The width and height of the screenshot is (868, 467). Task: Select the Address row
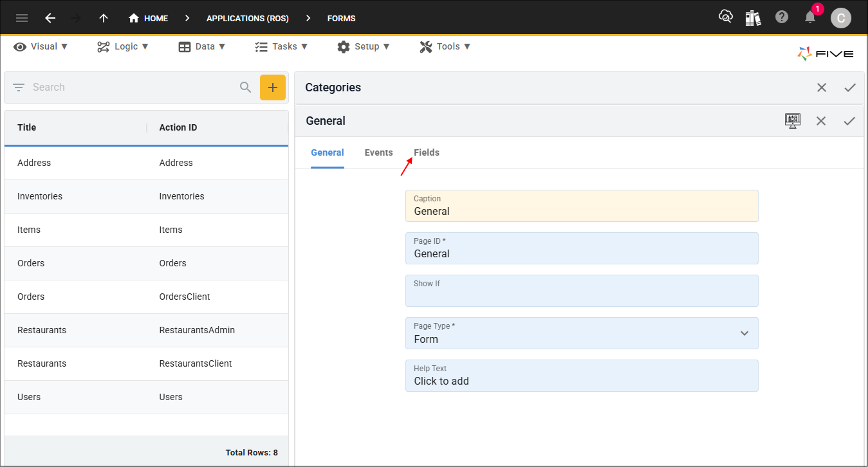146,163
